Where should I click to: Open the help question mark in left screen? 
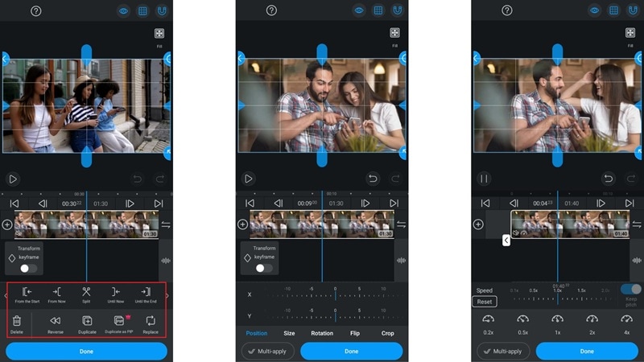(x=35, y=11)
